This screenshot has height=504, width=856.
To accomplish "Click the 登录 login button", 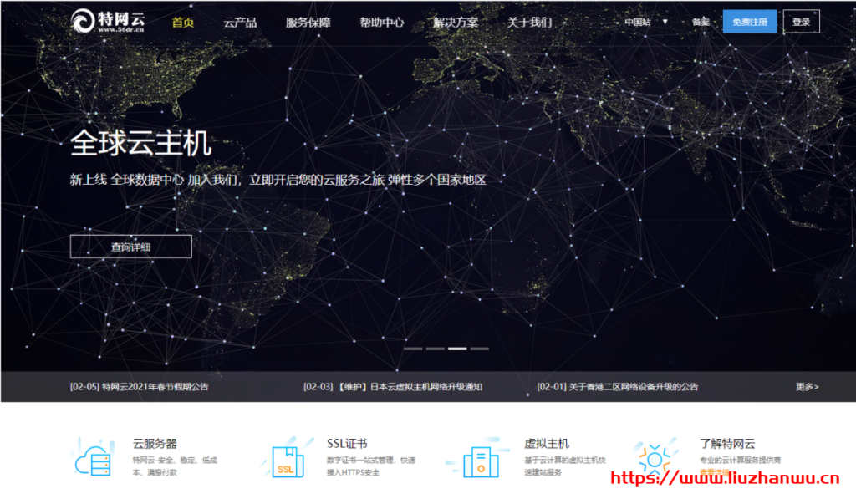I will pyautogui.click(x=801, y=21).
